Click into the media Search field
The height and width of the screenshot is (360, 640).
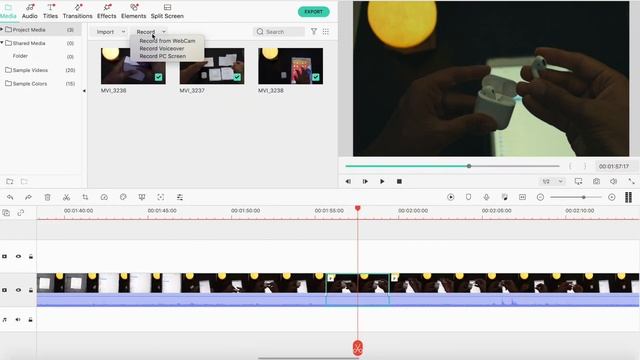280,32
